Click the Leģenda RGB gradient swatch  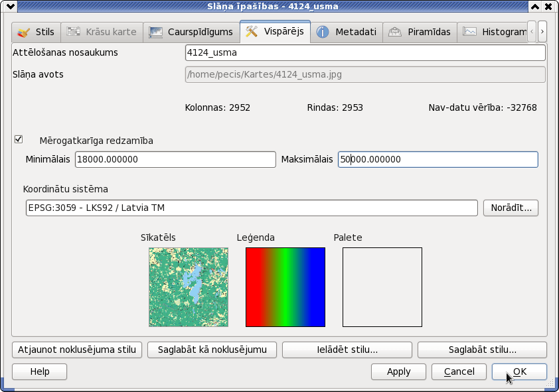[285, 287]
